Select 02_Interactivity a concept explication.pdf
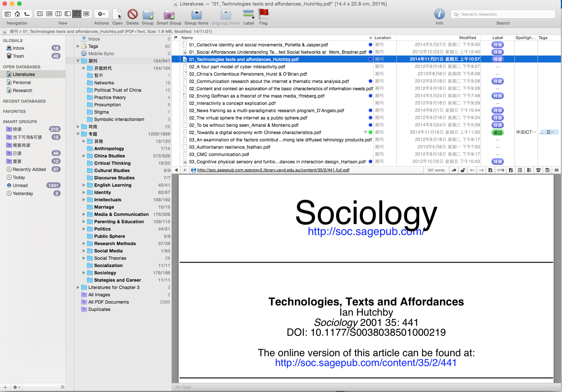Screen dimensions: 562x392 click(x=232, y=103)
